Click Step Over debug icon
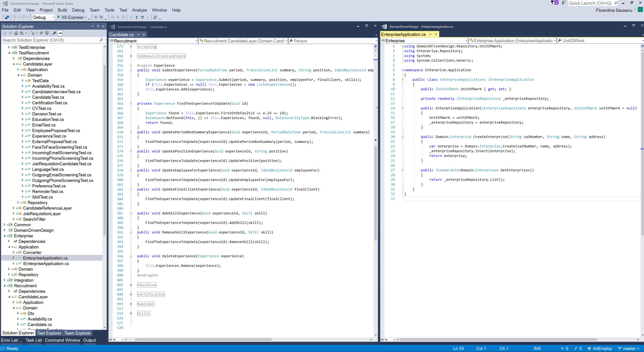Viewport: 644px width, 352px height. click(142, 17)
